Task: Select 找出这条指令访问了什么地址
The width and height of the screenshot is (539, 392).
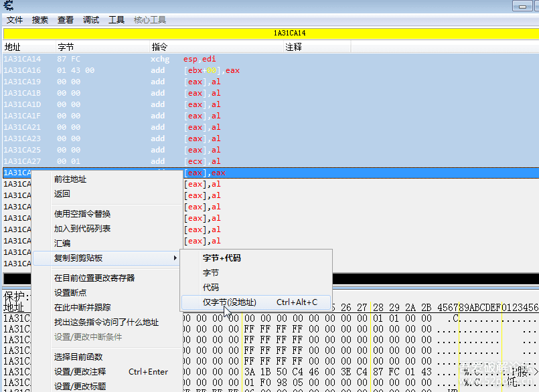Action: pyautogui.click(x=107, y=322)
